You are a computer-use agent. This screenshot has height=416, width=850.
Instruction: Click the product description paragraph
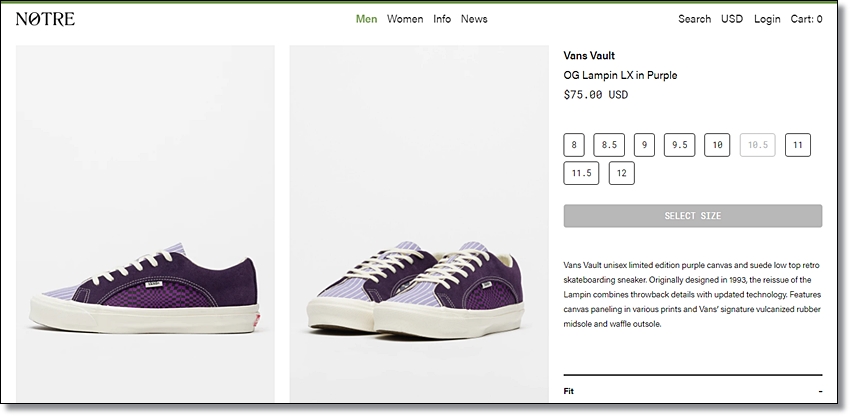coord(692,295)
